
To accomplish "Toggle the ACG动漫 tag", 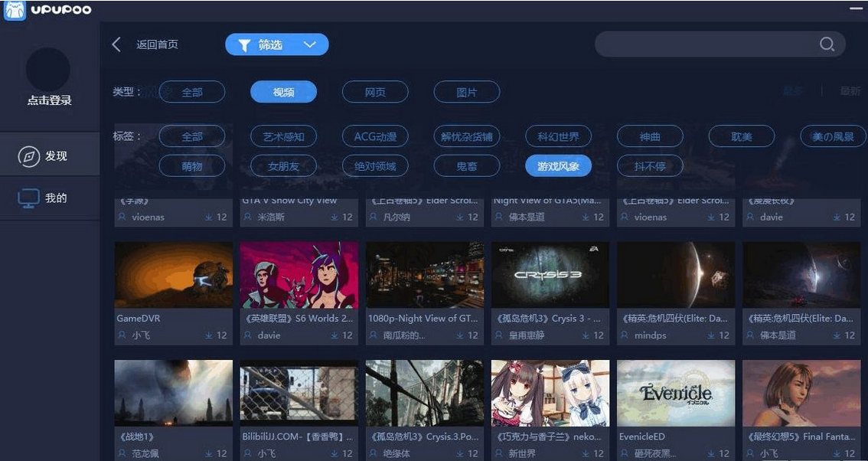I will pos(375,136).
